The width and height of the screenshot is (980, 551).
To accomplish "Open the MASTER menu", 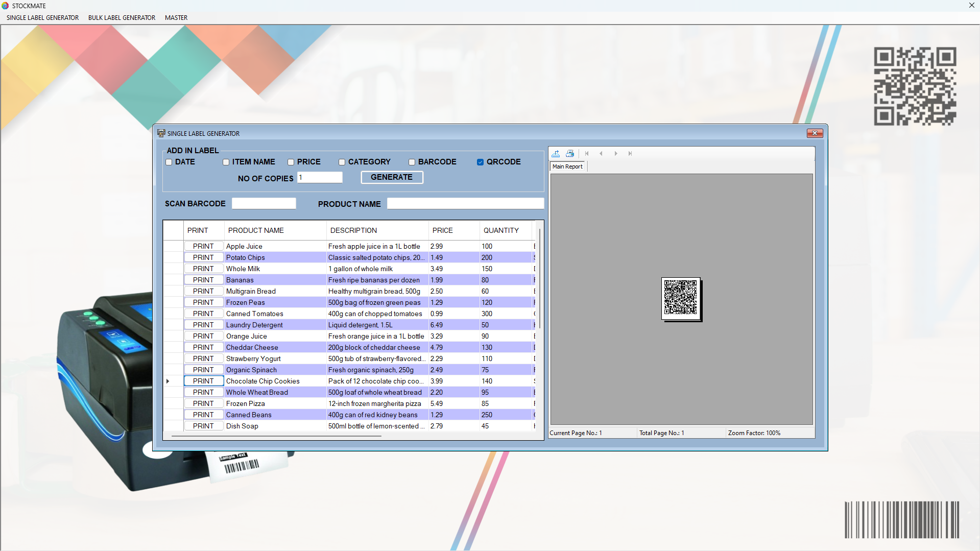I will (176, 17).
